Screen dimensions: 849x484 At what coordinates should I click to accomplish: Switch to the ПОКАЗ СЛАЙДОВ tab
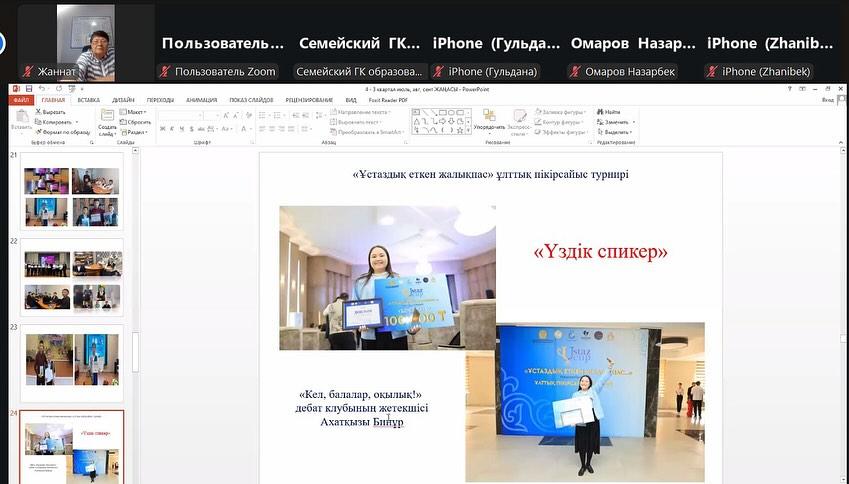251,100
